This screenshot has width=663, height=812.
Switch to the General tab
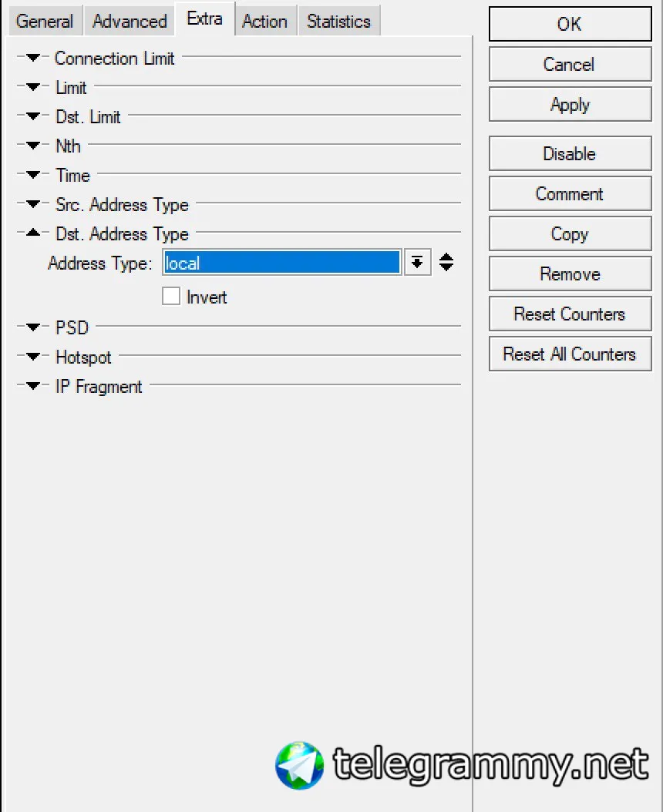point(45,22)
